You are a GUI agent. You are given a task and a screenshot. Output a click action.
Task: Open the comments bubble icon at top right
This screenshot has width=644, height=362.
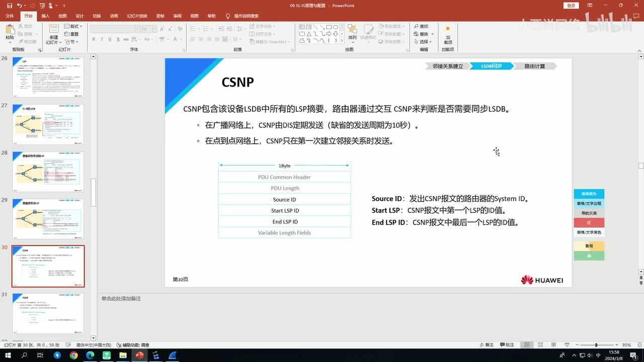(637, 16)
